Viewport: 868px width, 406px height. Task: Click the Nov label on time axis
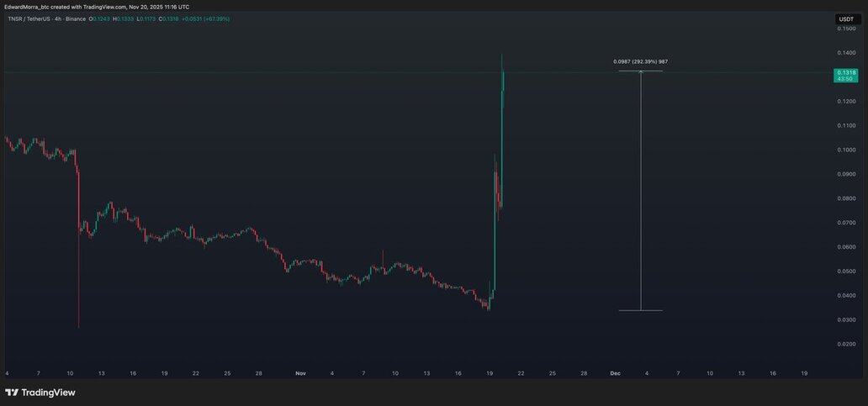(x=300, y=372)
